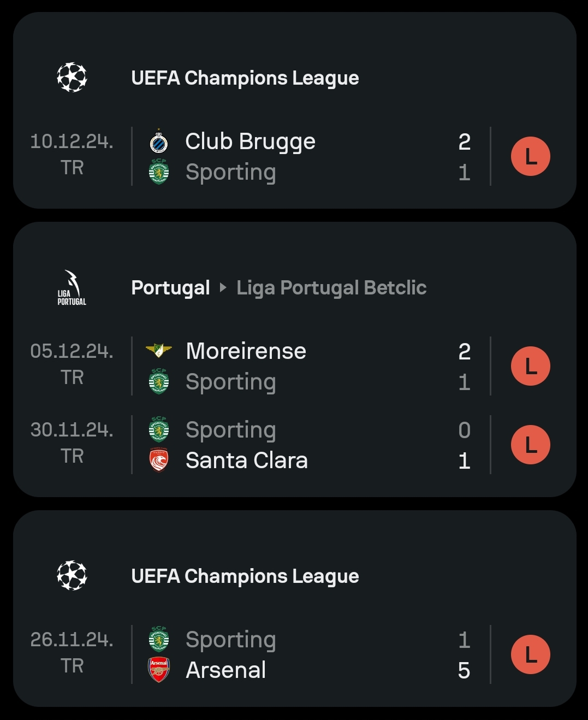This screenshot has width=588, height=720.
Task: Click the Moreirense crest
Action: (x=159, y=351)
